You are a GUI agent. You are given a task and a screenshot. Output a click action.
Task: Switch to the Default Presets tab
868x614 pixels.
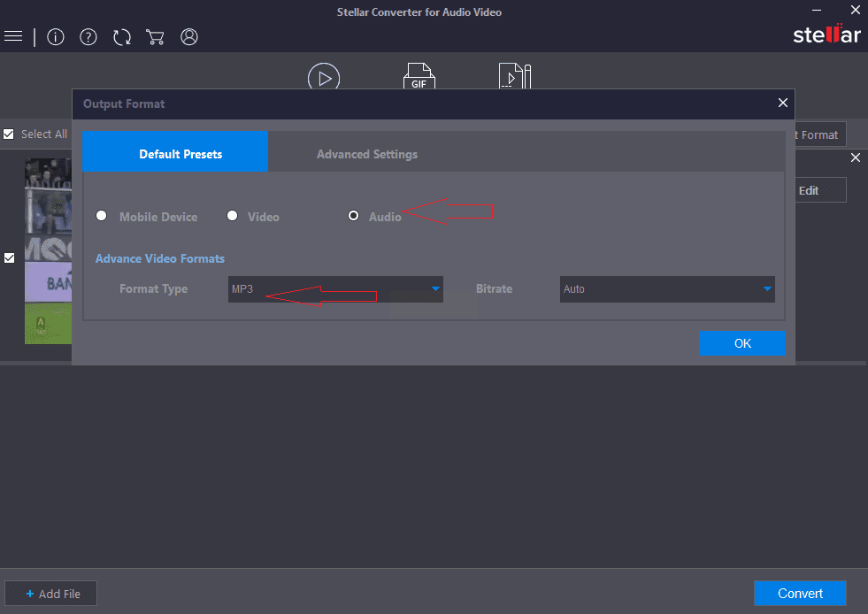181,154
